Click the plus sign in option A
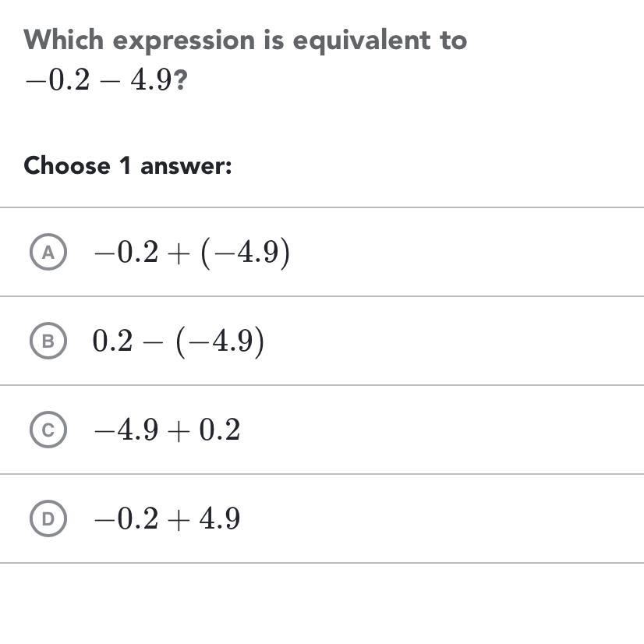Screen dimensions: 644x644 177,253
